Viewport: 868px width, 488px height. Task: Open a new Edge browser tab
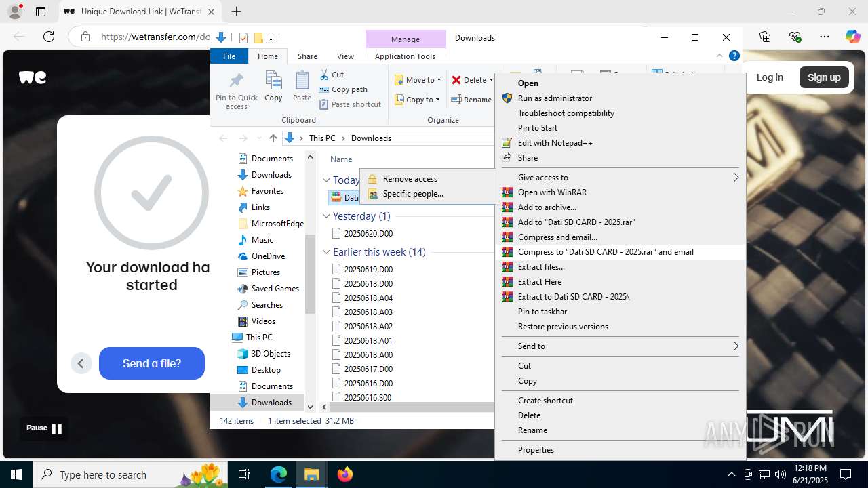pos(236,12)
